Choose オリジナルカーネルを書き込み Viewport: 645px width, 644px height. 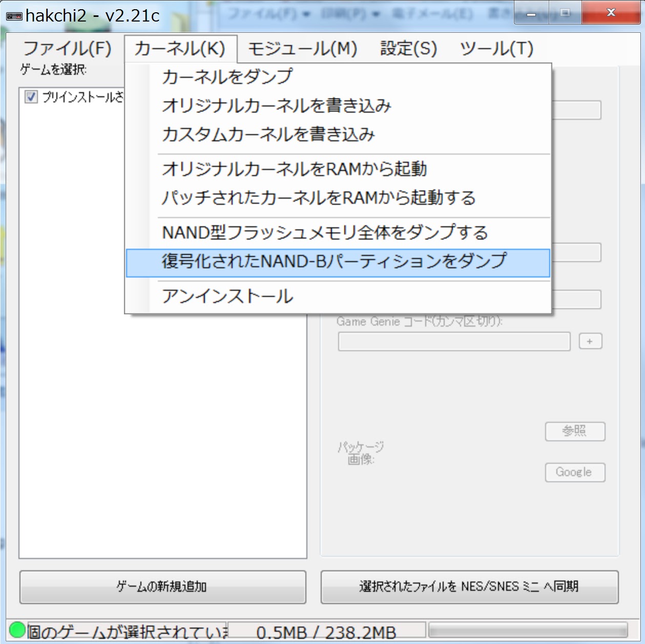pos(338,105)
